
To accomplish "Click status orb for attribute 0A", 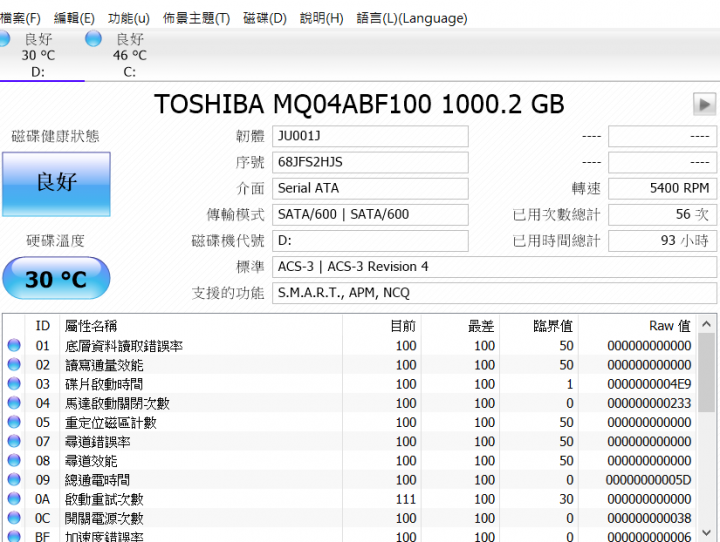I will coord(14,499).
